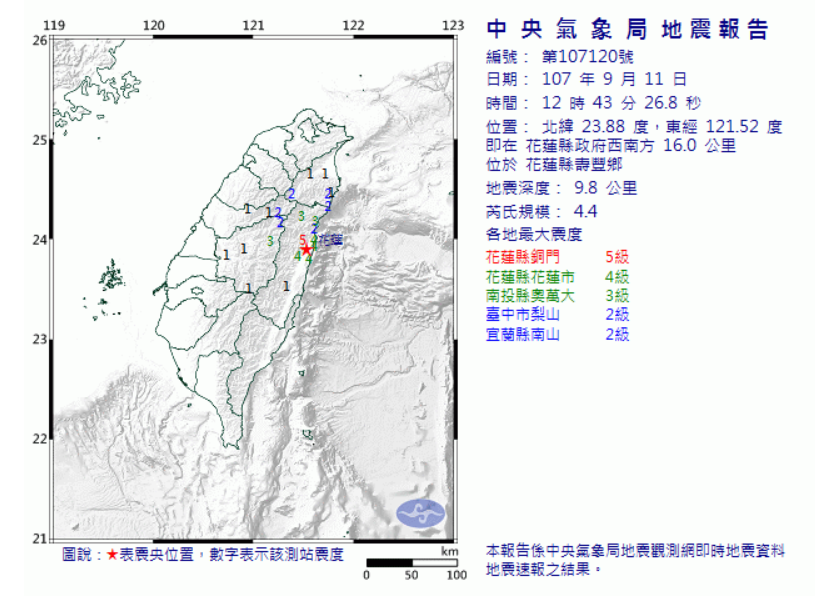Click the date 107 年 9 月 11 日
This screenshot has height=601, width=815.
pos(614,79)
